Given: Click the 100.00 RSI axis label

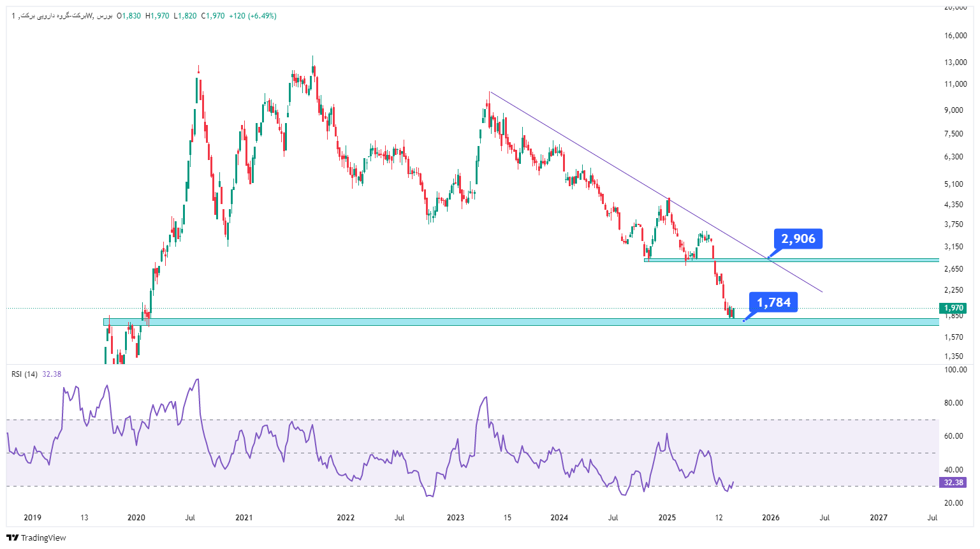Looking at the screenshot, I should click(x=956, y=370).
